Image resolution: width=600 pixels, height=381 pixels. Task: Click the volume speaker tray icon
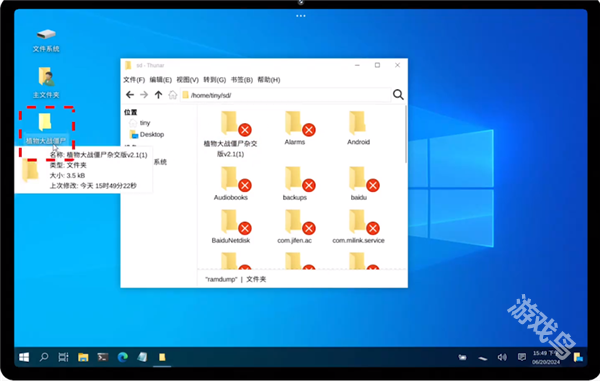pyautogui.click(x=502, y=357)
